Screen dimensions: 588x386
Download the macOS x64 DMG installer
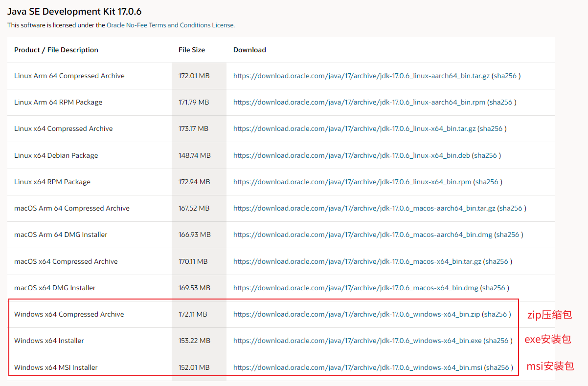coord(356,288)
